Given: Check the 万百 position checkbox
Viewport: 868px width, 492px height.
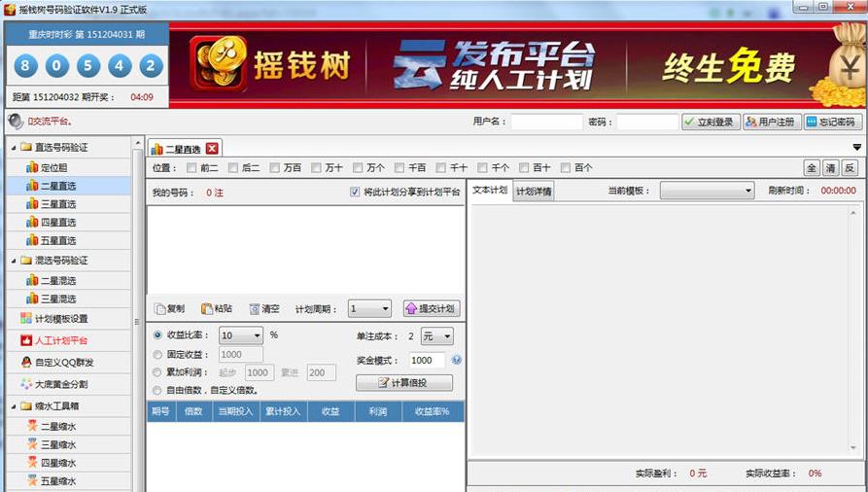Looking at the screenshot, I should (x=274, y=167).
